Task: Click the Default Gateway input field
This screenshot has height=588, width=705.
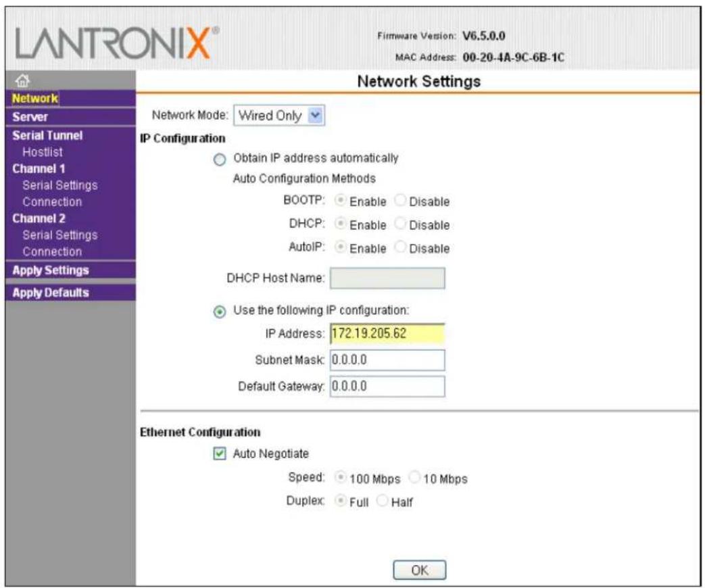Action: click(387, 387)
